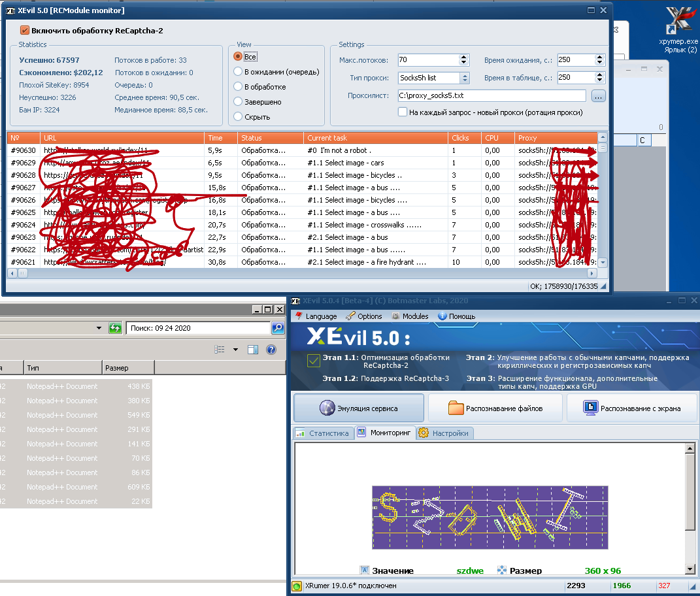This screenshot has width=700, height=596.
Task: Sort table by the Time column header
Action: pos(221,138)
